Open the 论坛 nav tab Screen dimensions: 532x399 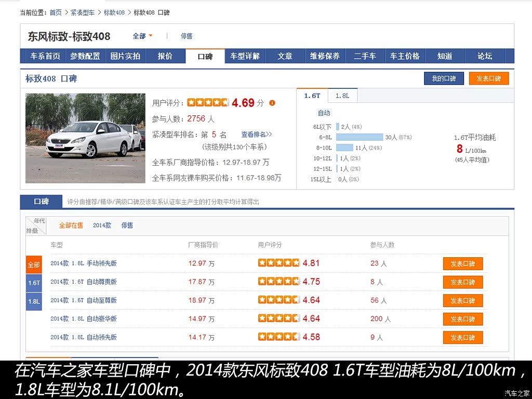pos(485,56)
